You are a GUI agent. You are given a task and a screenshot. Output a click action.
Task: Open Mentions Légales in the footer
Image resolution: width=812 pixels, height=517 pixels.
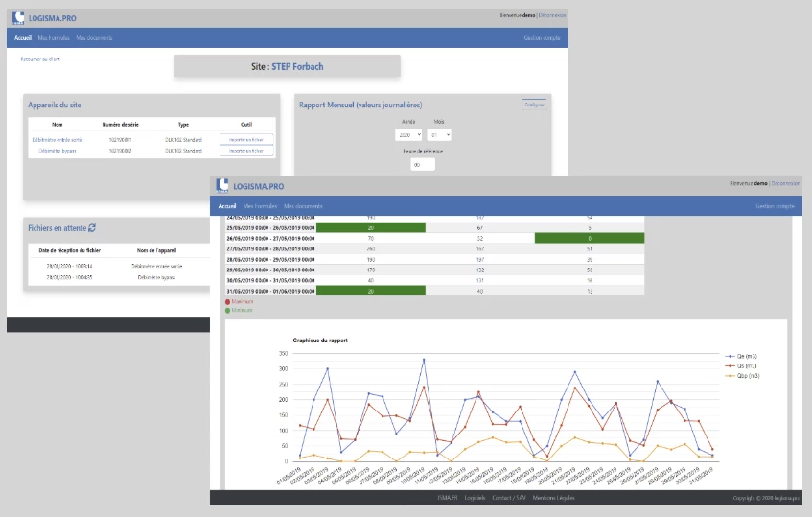click(556, 499)
